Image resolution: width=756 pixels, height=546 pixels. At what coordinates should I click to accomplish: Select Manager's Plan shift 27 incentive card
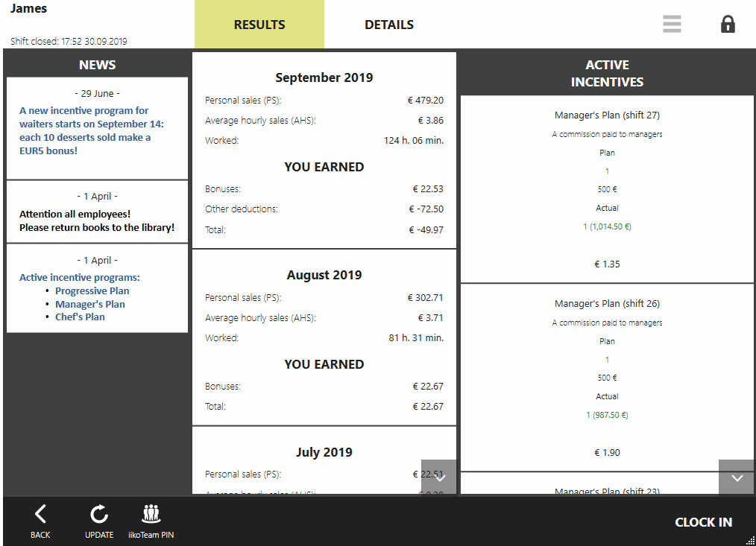pos(607,190)
